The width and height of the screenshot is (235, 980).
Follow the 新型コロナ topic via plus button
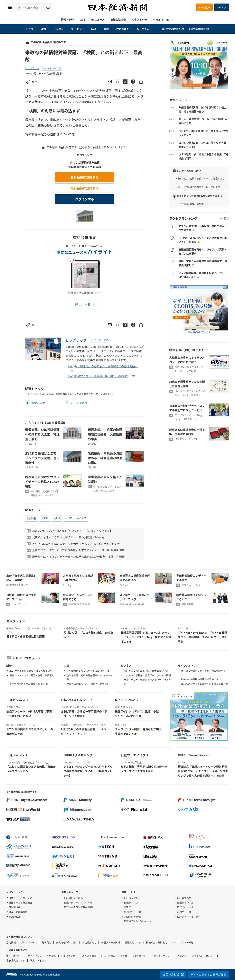pos(27,403)
